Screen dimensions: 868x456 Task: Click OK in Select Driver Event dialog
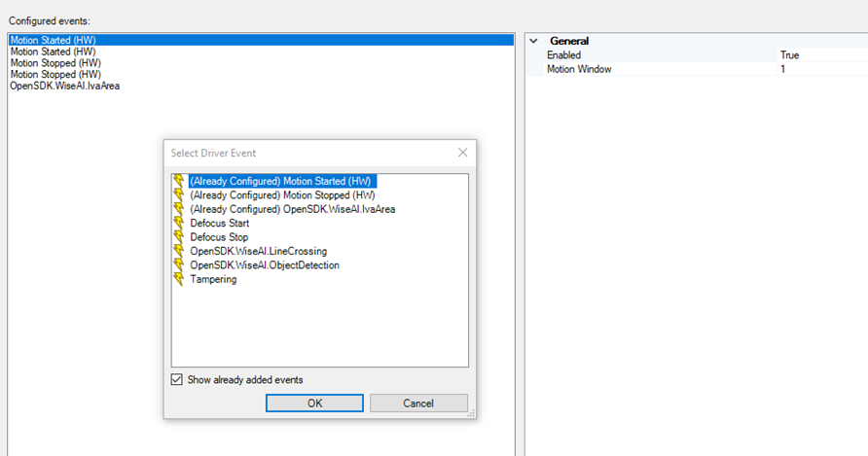coord(314,403)
